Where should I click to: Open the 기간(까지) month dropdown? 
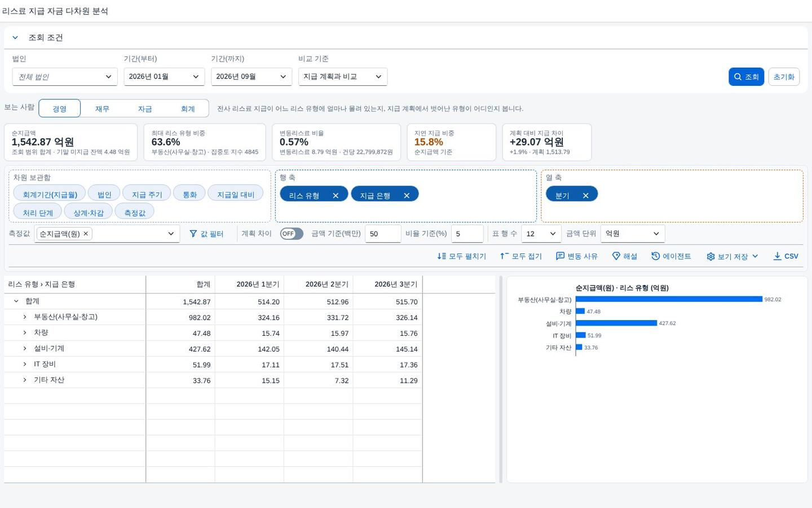tap(251, 77)
